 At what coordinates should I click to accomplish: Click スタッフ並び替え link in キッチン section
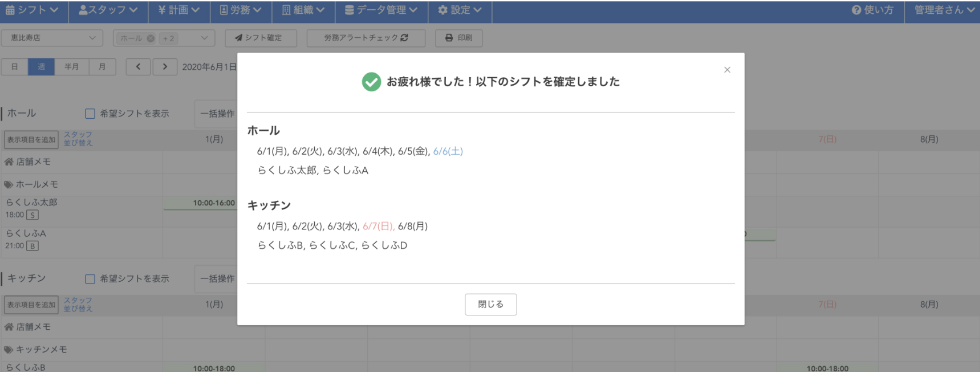[x=78, y=304]
